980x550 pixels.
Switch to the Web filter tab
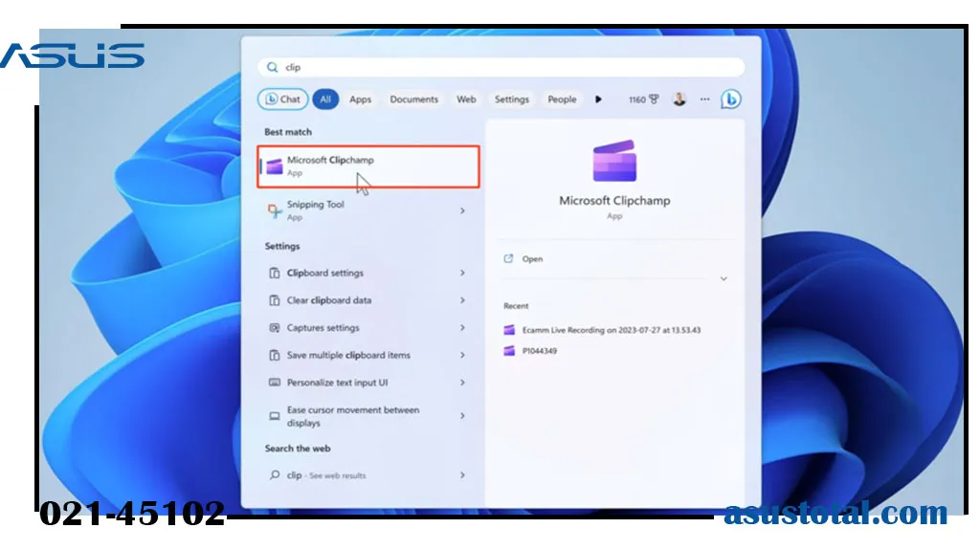click(466, 99)
